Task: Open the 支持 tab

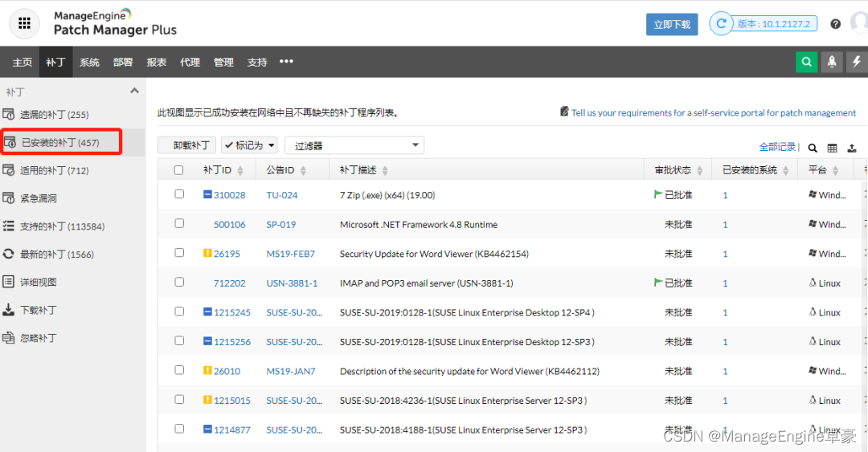Action: [257, 62]
